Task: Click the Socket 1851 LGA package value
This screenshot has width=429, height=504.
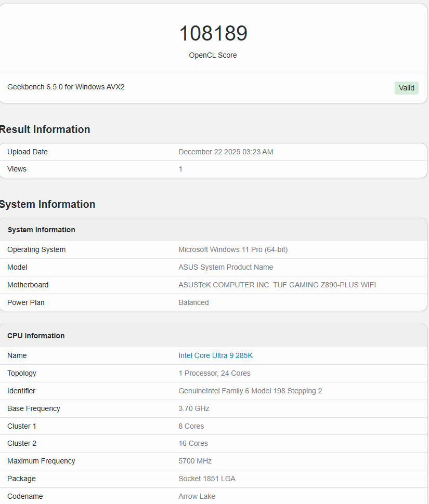Action: pos(207,479)
